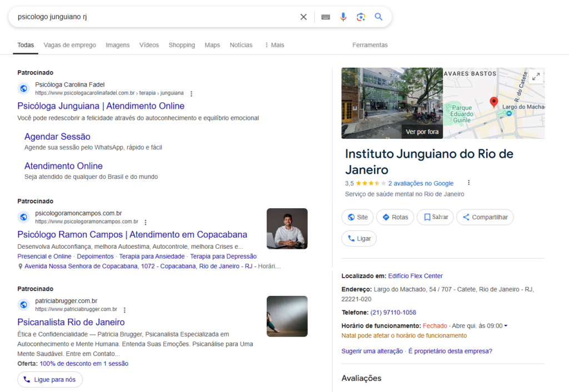
Task: Open the Largo do Machado map preview
Action: 494,103
